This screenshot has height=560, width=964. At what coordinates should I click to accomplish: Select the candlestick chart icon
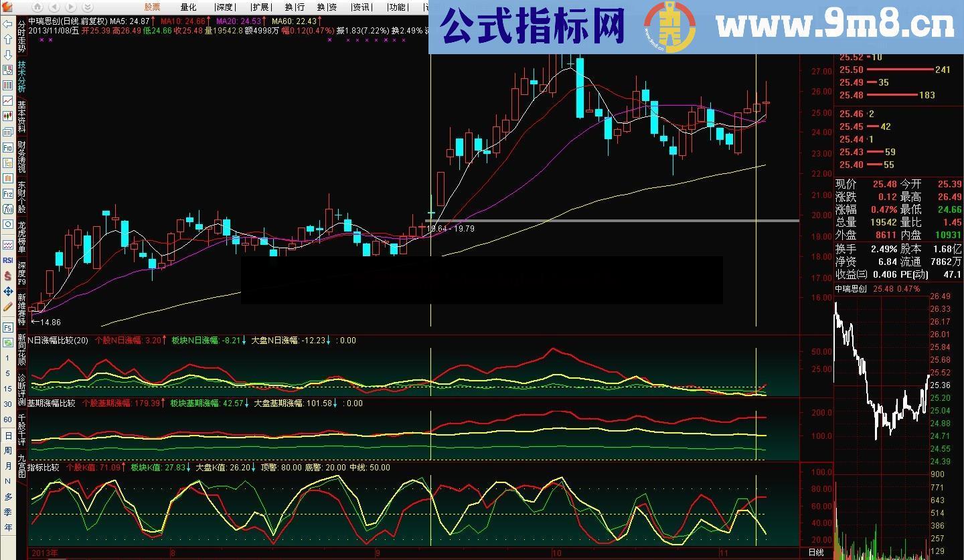click(7, 116)
